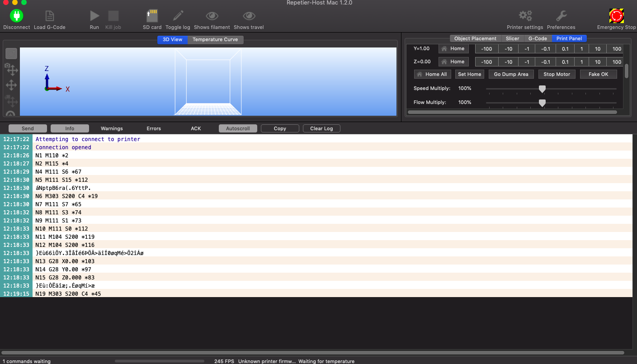Screen dimensions: 637x364
Task: Click the Print Panel vertical scrollbar
Action: [x=627, y=71]
